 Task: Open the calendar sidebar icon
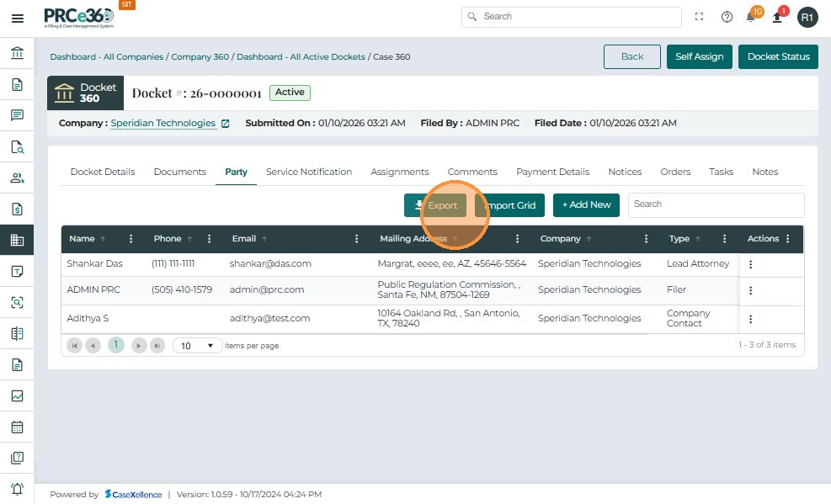tap(17, 427)
